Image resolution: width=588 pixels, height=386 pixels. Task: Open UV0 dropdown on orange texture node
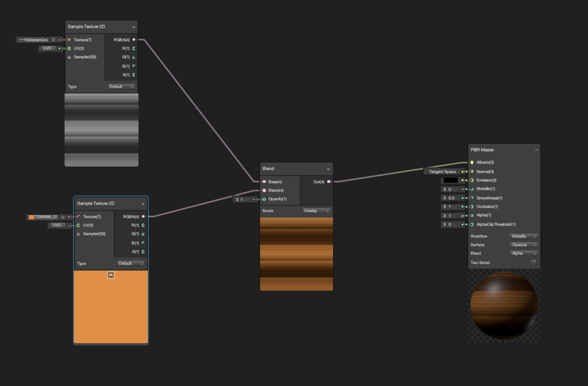(x=57, y=225)
